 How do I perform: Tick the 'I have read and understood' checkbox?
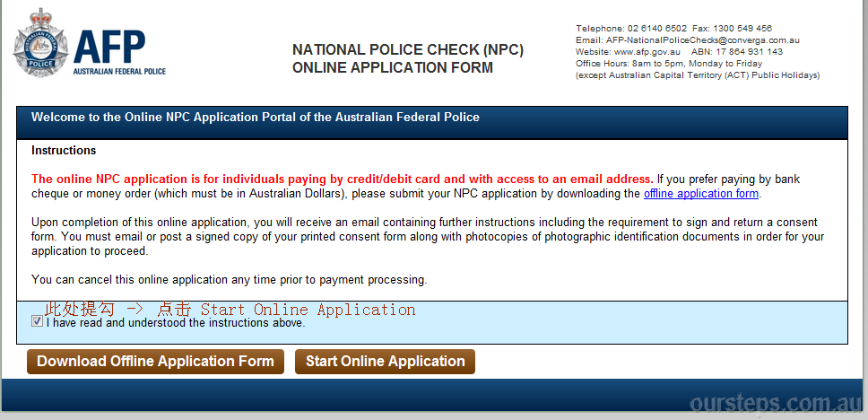pos(37,321)
